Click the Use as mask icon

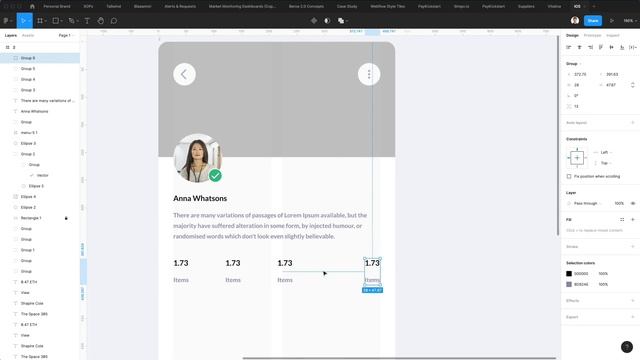click(327, 20)
